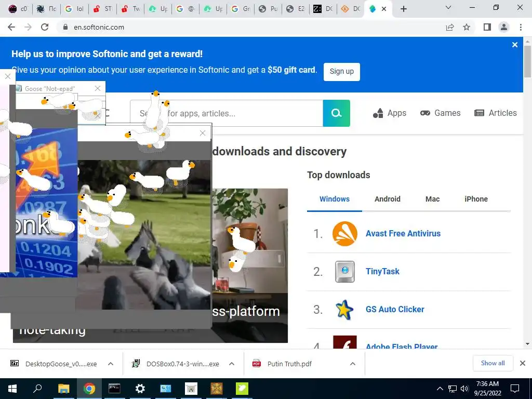Open the notification center icon

515,389
